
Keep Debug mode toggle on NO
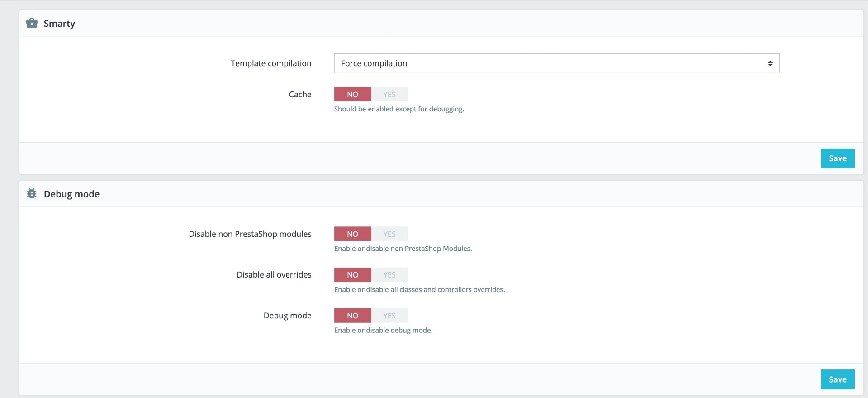[x=352, y=316]
